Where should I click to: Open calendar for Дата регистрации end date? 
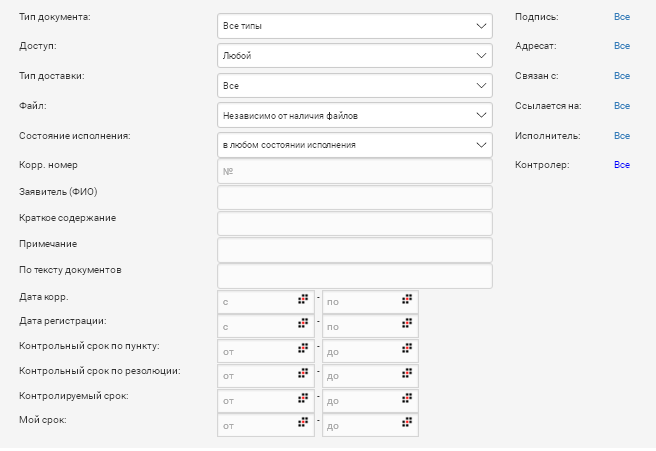[407, 324]
